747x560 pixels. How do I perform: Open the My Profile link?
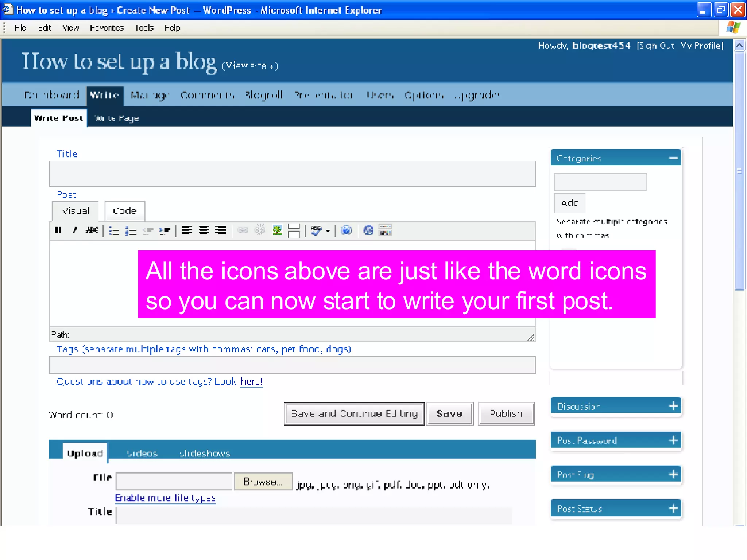pyautogui.click(x=702, y=45)
